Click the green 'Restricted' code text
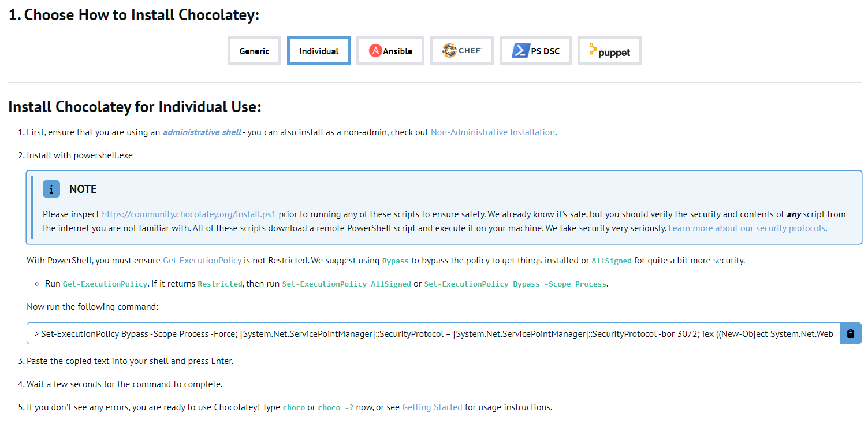Screen dimensions: 868x427 [x=220, y=284]
